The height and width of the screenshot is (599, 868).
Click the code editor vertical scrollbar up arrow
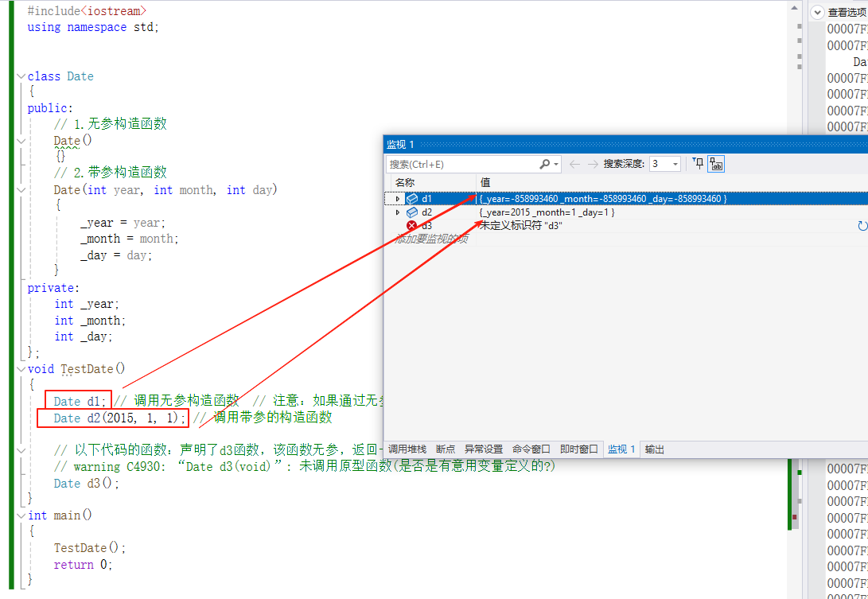click(794, 8)
